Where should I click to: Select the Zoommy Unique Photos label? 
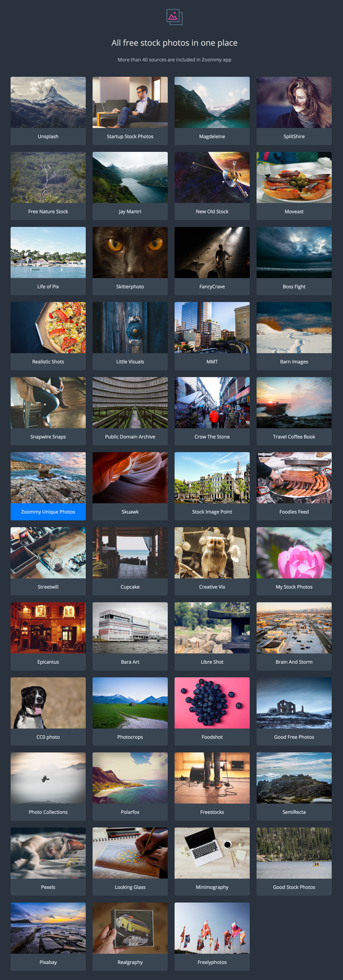click(48, 512)
